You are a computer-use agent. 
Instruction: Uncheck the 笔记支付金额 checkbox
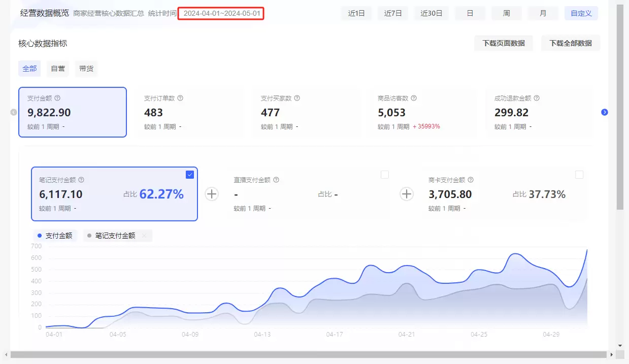(x=189, y=175)
